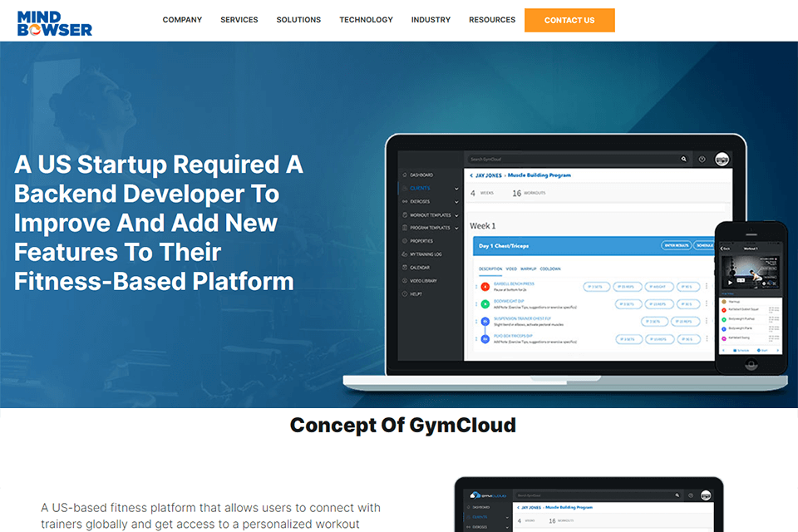798x532 pixels.
Task: Switch to the Warmup tab in the mockup
Action: coord(529,268)
